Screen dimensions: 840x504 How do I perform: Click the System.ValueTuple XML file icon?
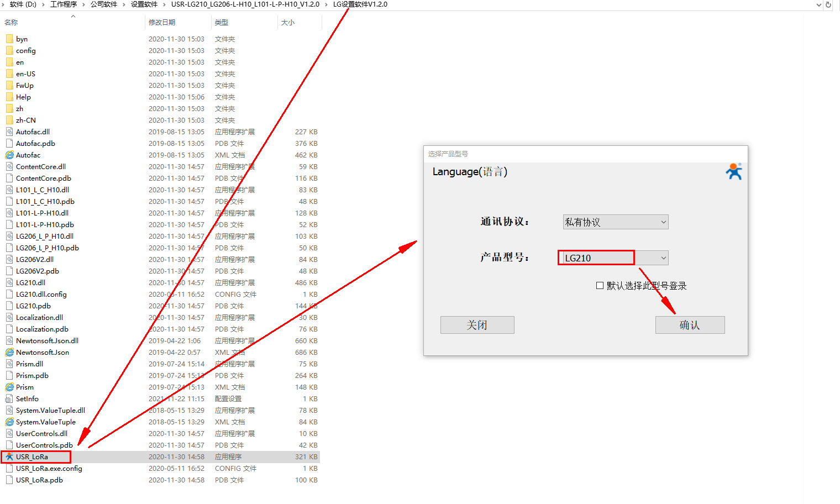click(9, 422)
